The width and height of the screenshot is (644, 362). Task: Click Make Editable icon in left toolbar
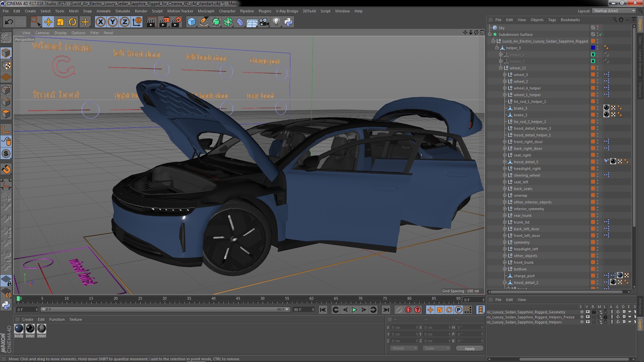(x=6, y=38)
